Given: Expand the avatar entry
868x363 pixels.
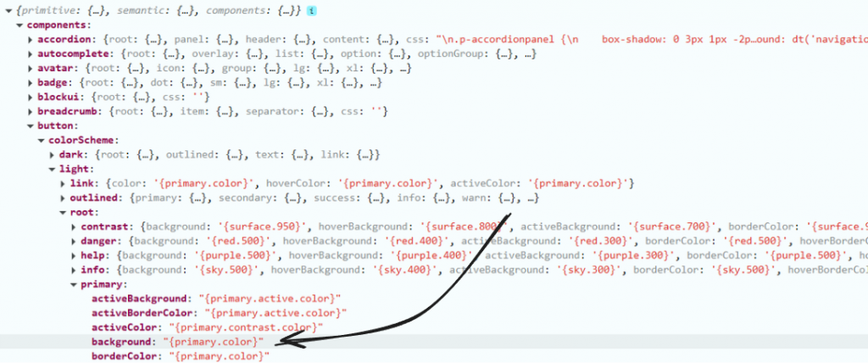Looking at the screenshot, I should point(30,69).
